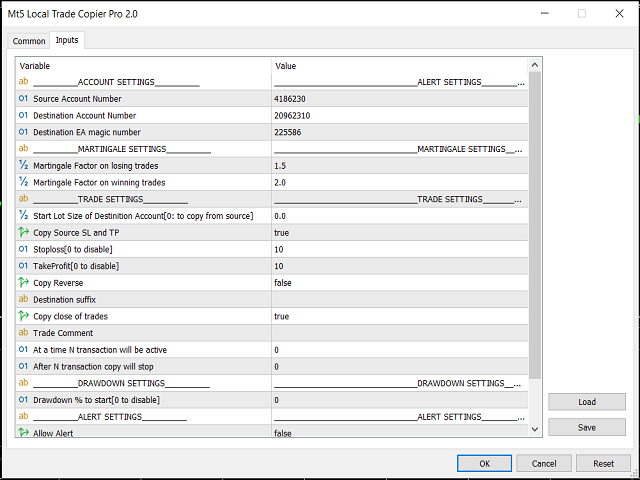The height and width of the screenshot is (480, 640).
Task: Click the boolean arrow icon beside Allow Alert
Action: 23,432
